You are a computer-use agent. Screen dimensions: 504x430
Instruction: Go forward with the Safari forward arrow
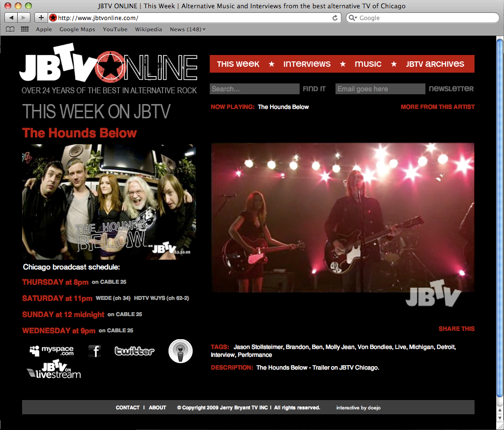point(24,18)
